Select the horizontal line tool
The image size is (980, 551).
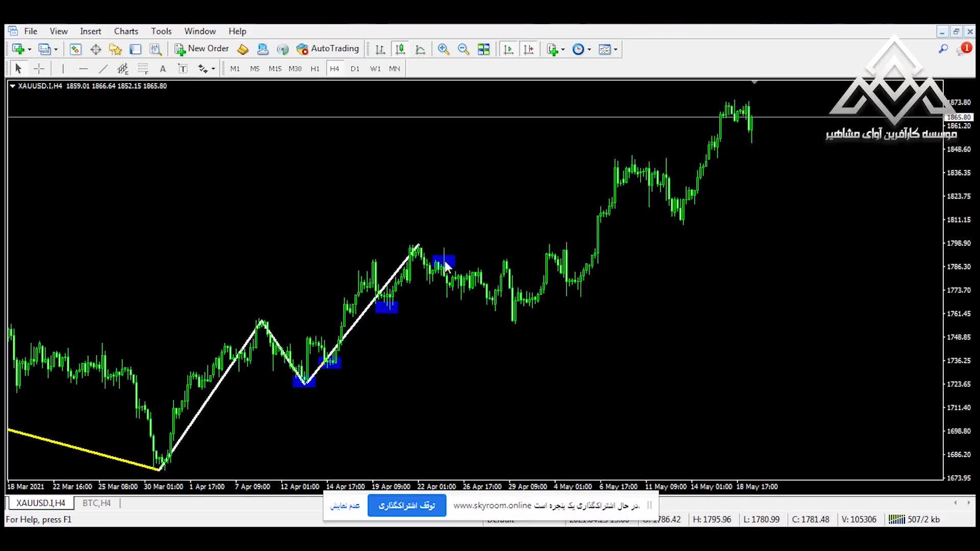coord(83,69)
